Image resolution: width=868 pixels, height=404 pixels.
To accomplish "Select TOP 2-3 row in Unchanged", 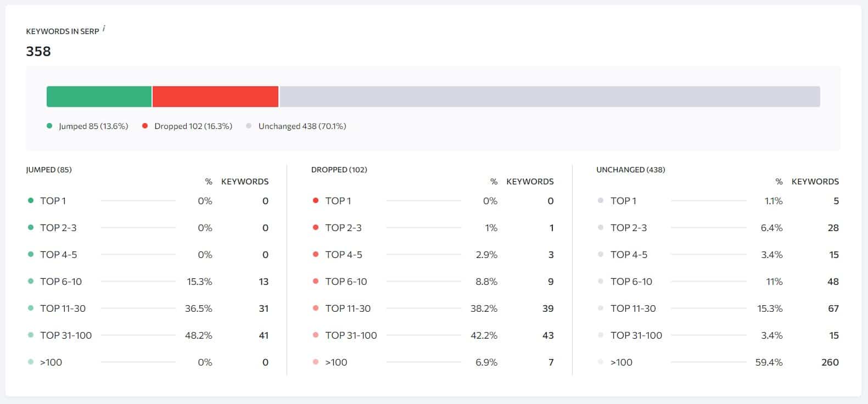I will [718, 228].
